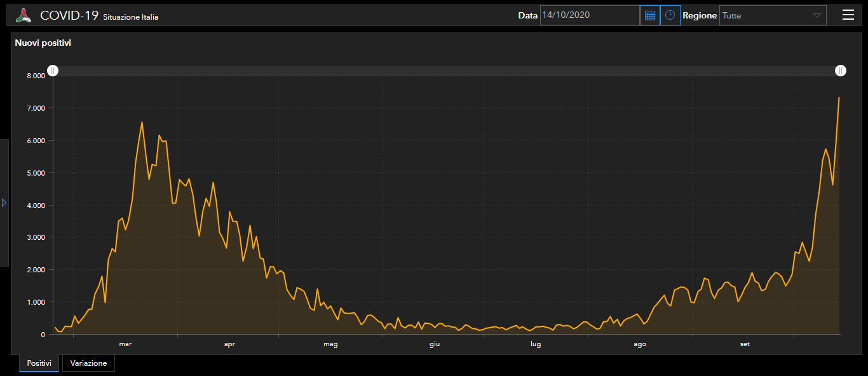Click the Italian Civil Protection logo
This screenshot has height=376, width=868.
24,15
